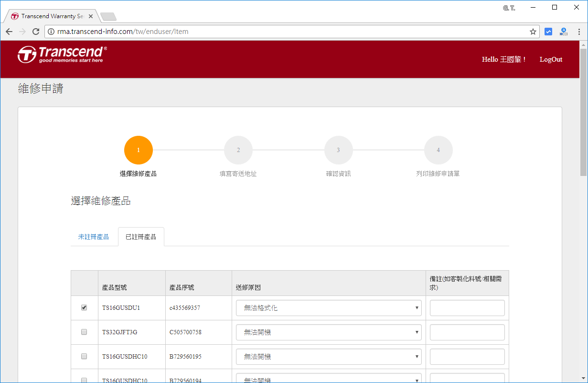Click the blue checkmark extension icon
Viewport: 588px width, 383px height.
[x=548, y=32]
